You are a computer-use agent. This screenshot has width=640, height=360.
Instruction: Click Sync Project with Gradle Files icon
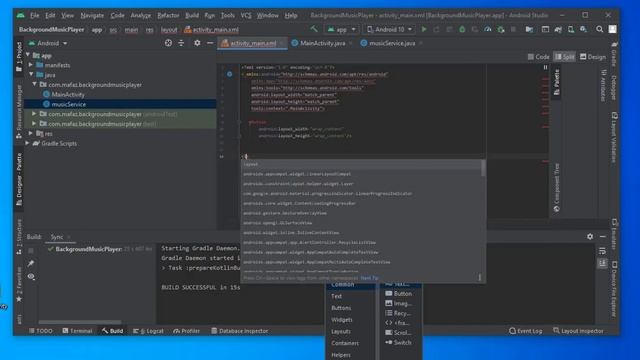click(x=558, y=29)
